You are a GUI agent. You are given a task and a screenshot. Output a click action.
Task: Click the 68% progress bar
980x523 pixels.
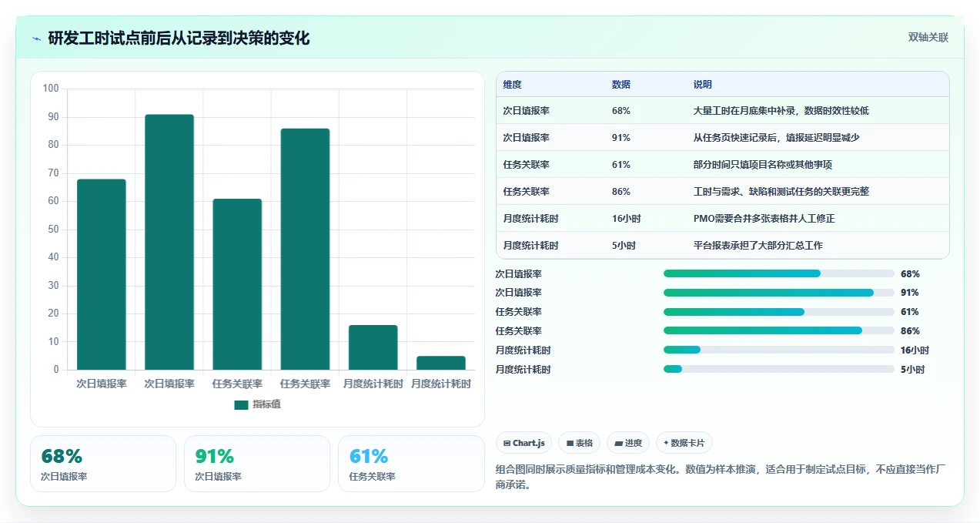coord(779,273)
